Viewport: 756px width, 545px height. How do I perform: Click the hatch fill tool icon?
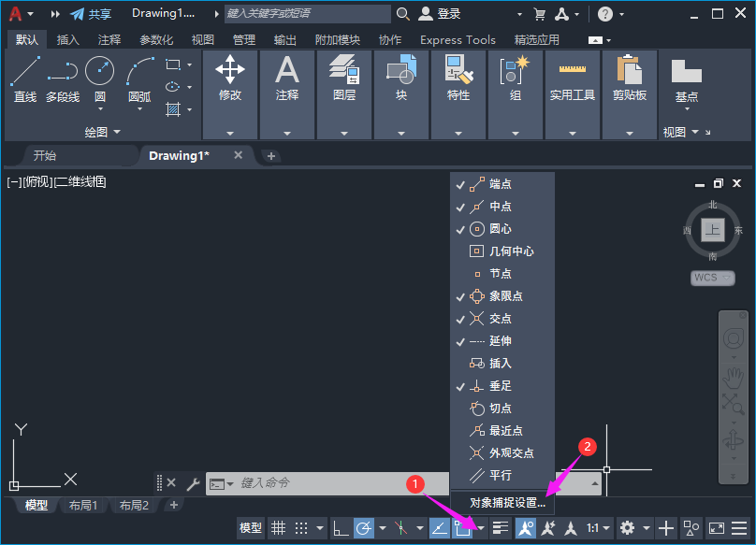[x=173, y=109]
